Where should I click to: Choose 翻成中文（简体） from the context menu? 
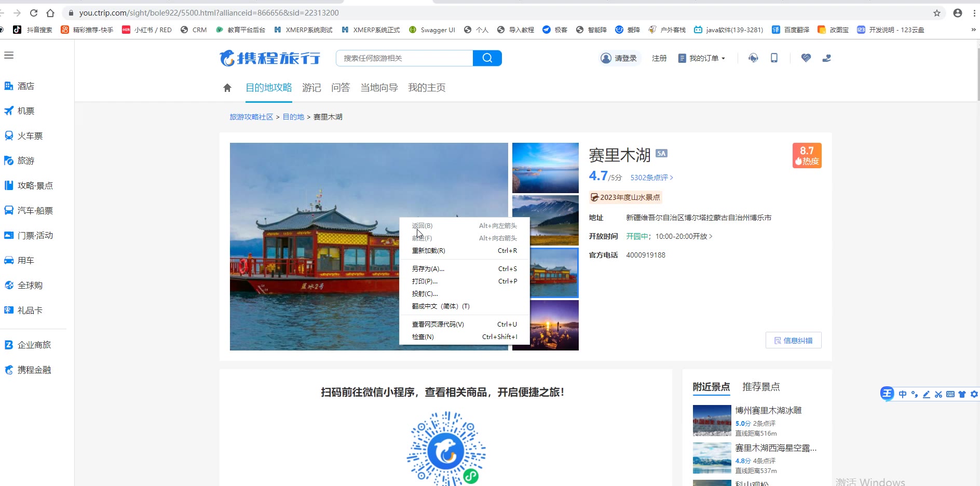pyautogui.click(x=465, y=306)
